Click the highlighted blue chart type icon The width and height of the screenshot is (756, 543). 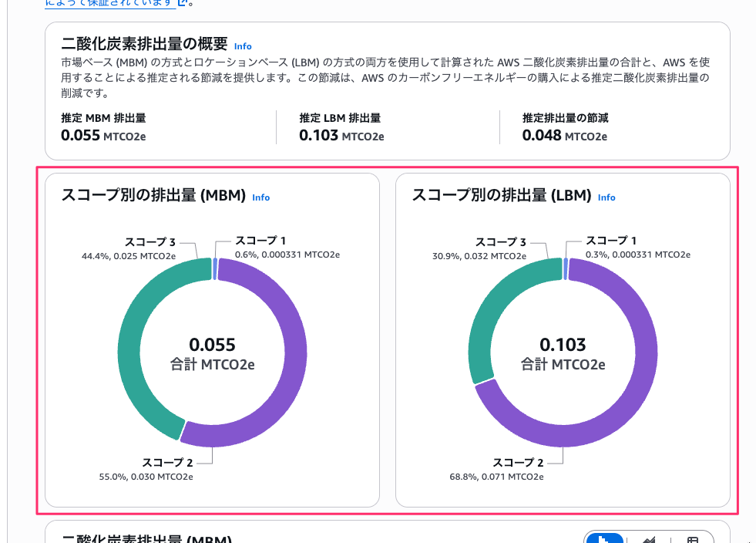(x=606, y=539)
